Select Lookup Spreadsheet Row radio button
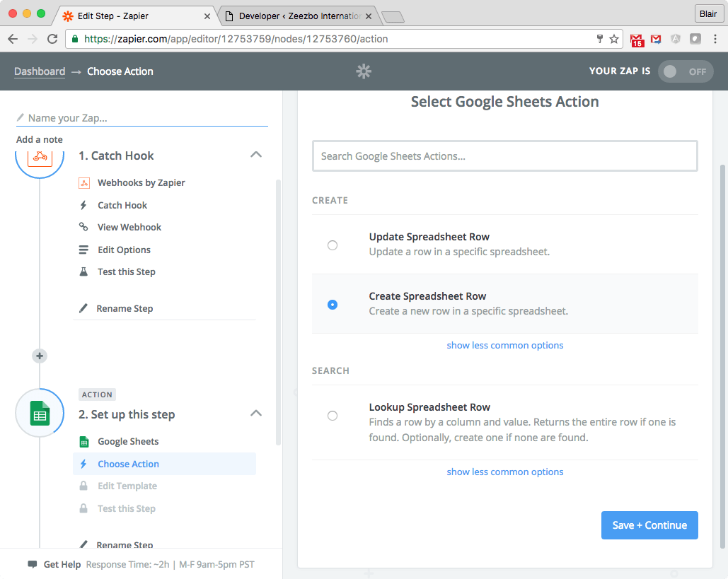Viewport: 728px width, 579px height. coord(333,416)
